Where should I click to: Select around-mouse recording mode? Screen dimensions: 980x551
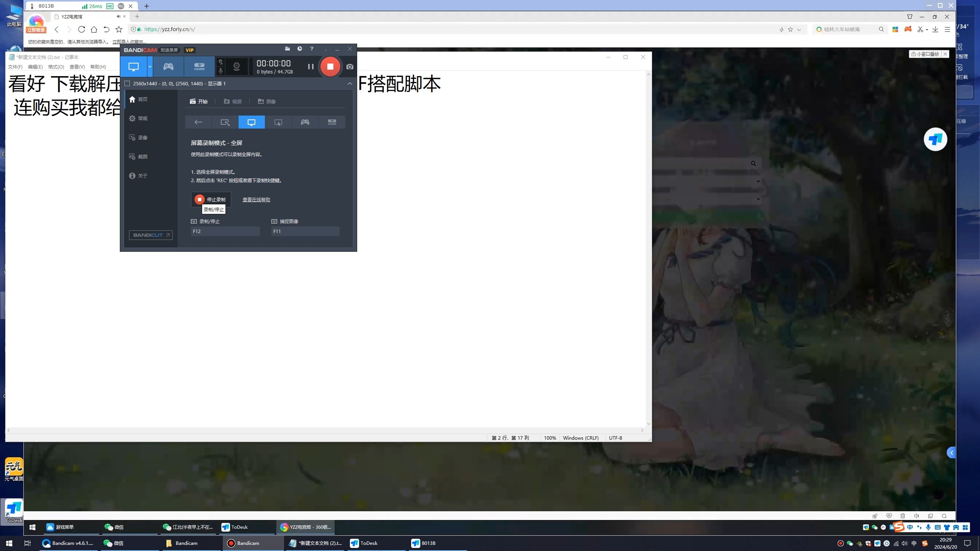(278, 122)
